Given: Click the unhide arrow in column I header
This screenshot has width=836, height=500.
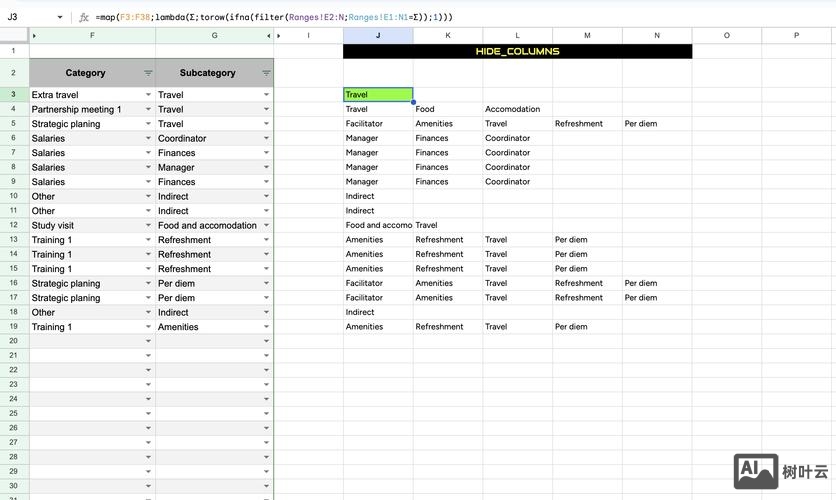Looking at the screenshot, I should click(280, 36).
